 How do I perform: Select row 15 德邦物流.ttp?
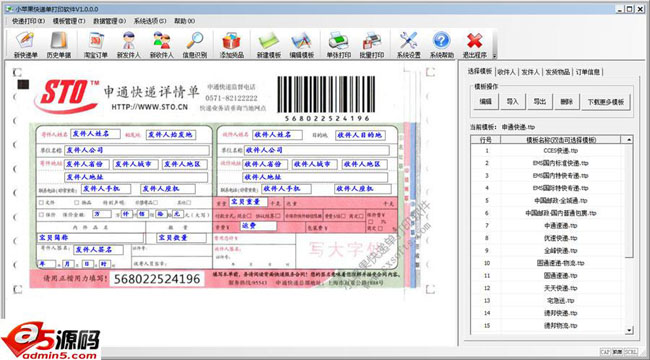click(547, 326)
